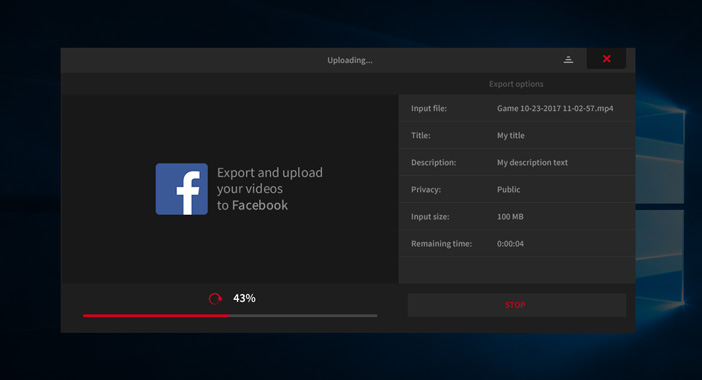
Task: Click the 'Input size:' label
Action: [x=430, y=217]
